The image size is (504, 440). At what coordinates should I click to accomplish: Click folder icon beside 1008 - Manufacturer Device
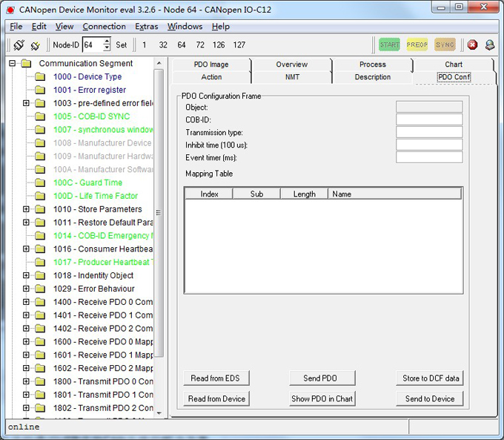pyautogui.click(x=40, y=142)
